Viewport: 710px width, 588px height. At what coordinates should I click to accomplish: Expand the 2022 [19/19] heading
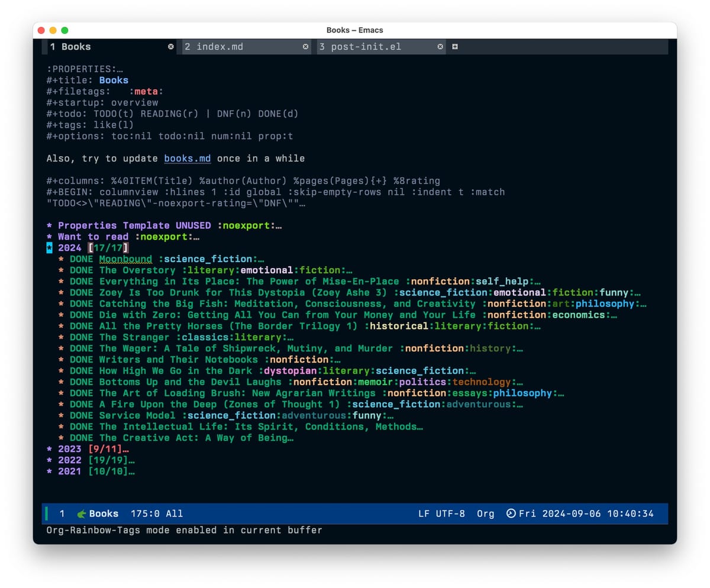[91, 460]
